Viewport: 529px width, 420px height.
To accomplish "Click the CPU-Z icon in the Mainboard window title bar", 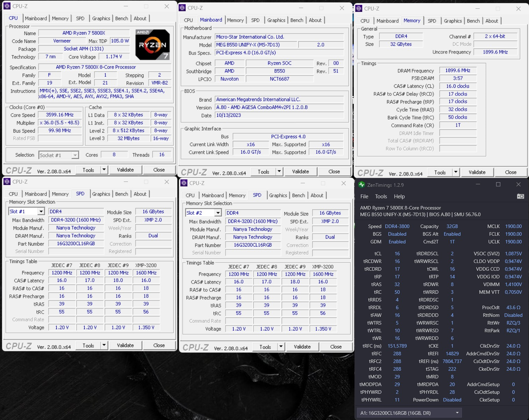I will click(x=182, y=8).
